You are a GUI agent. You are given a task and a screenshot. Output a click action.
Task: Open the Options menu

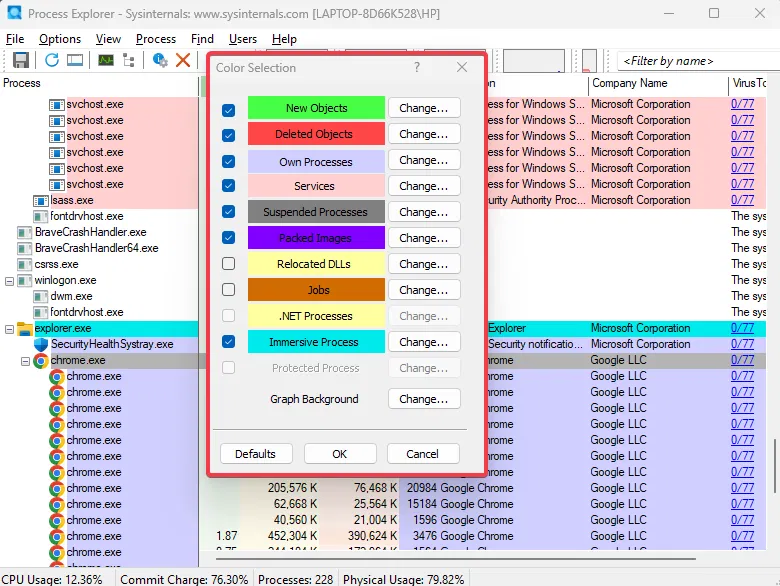[x=60, y=39]
